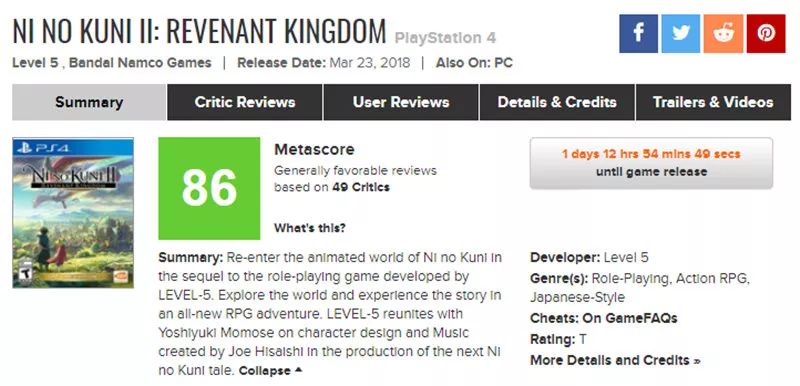
Task: Share the page on Facebook
Action: click(x=638, y=33)
